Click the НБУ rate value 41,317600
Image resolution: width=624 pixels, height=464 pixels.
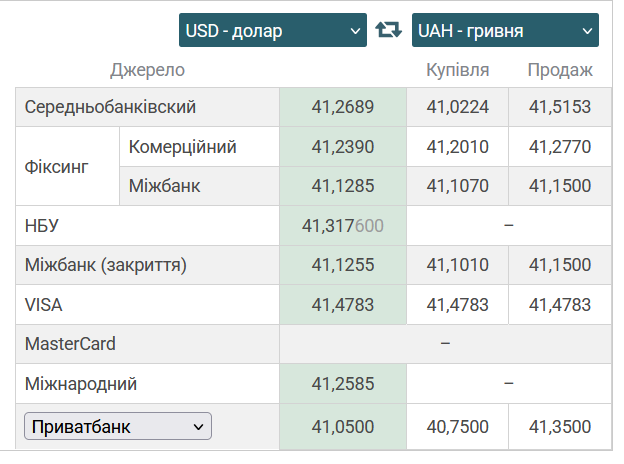click(x=342, y=226)
